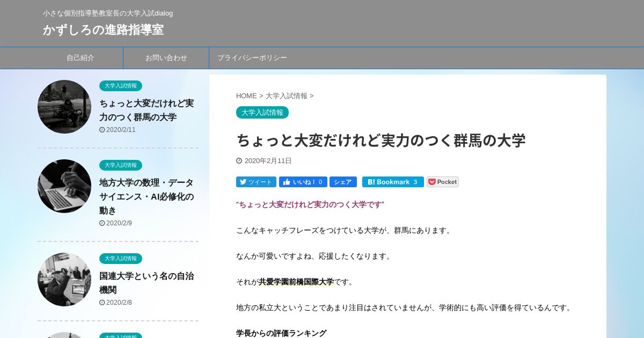The image size is (644, 338).
Task: Click the 大学入試情報 tag on the 2020/2/11 sidebar post
Action: point(121,86)
